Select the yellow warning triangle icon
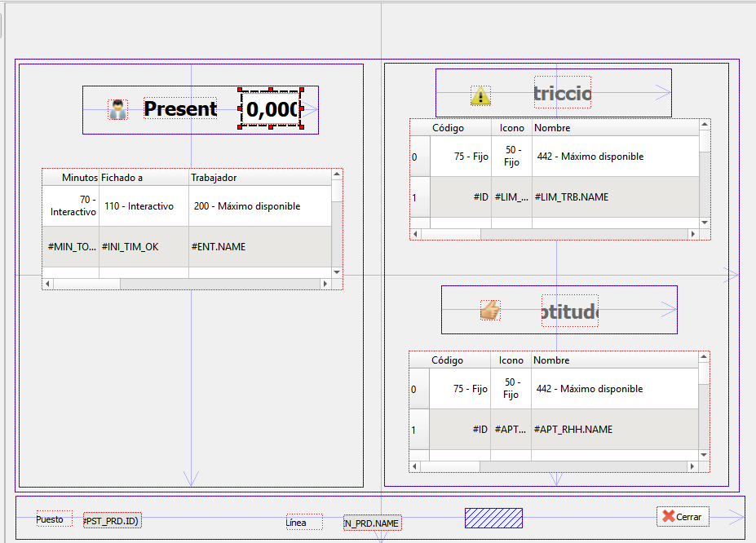Screen dimensions: 756x543 click(480, 95)
